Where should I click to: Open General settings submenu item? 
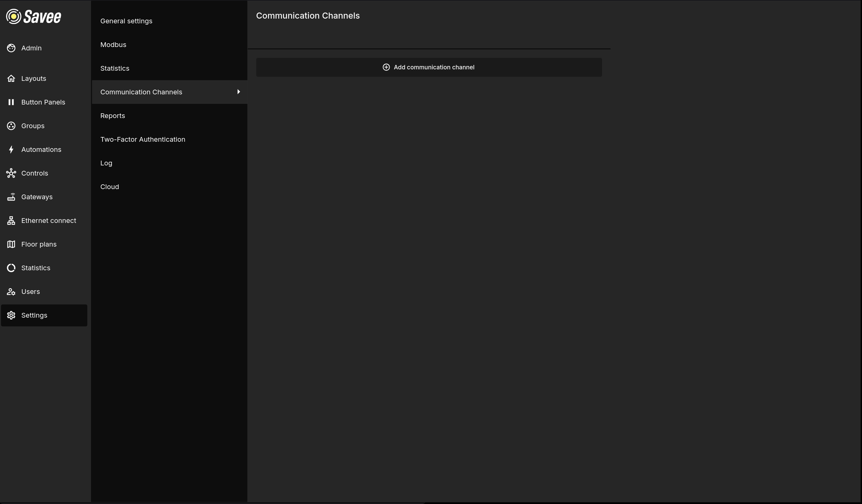pyautogui.click(x=126, y=21)
